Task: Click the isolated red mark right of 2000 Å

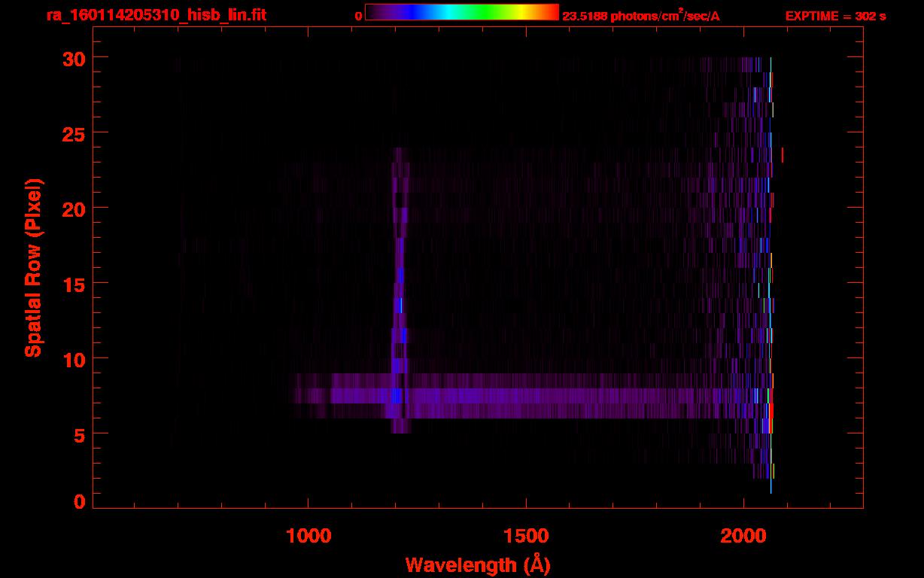Action: (783, 154)
